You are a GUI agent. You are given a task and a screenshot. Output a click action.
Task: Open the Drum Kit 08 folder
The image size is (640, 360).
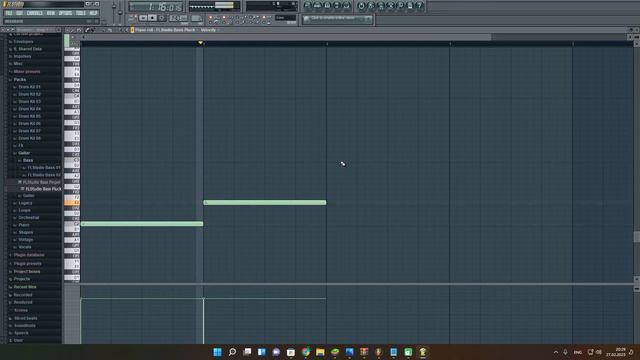pos(29,138)
